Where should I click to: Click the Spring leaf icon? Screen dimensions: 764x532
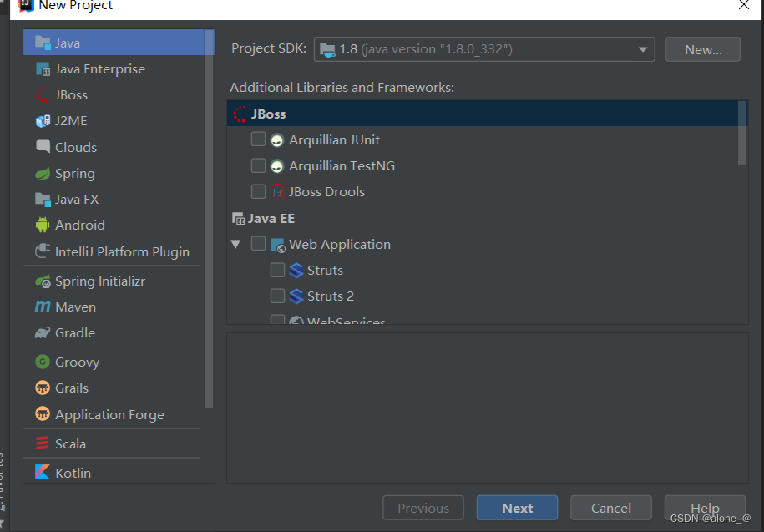43,174
